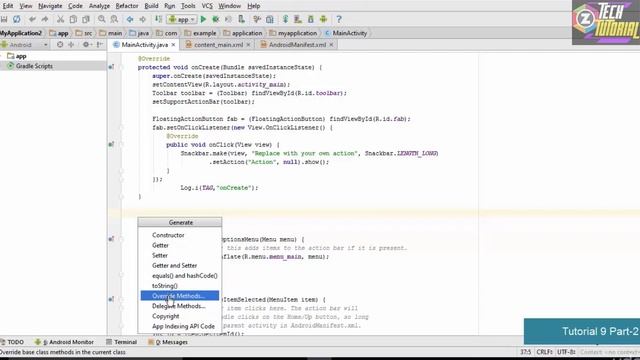The image size is (640, 360).
Task: Click override gutter marker beside onClick
Action: pyautogui.click(x=111, y=144)
